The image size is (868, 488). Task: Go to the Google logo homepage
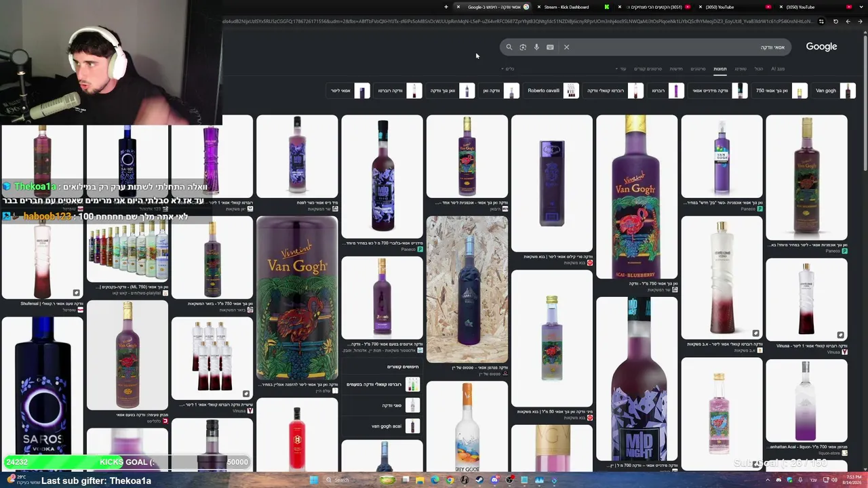(x=821, y=47)
